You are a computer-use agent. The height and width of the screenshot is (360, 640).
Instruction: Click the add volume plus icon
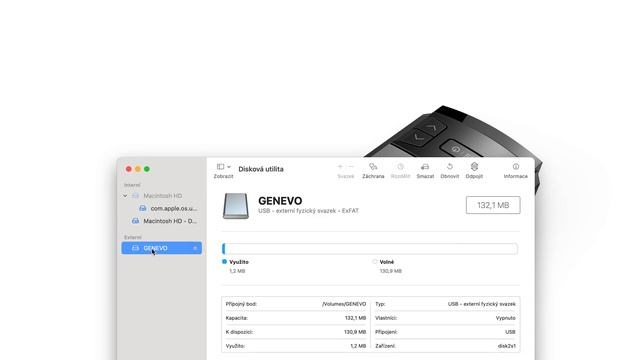[340, 167]
